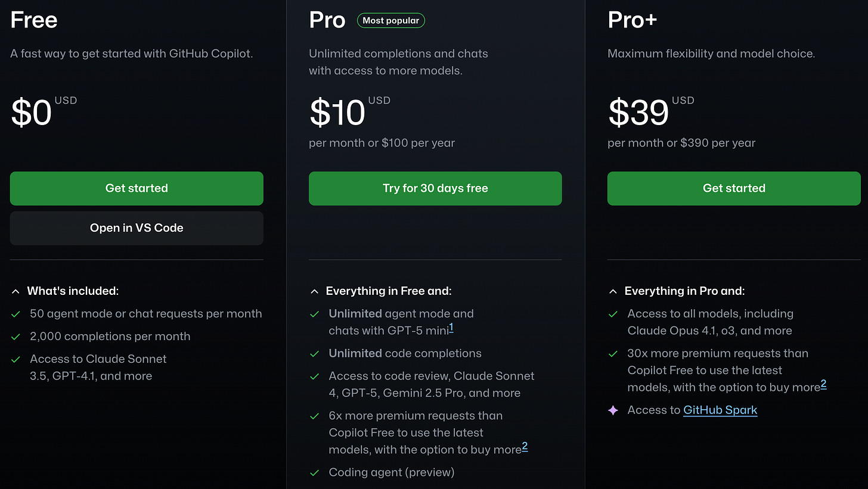Collapse the Everything in Pro and section
Viewport: 868px width, 489px height.
613,291
